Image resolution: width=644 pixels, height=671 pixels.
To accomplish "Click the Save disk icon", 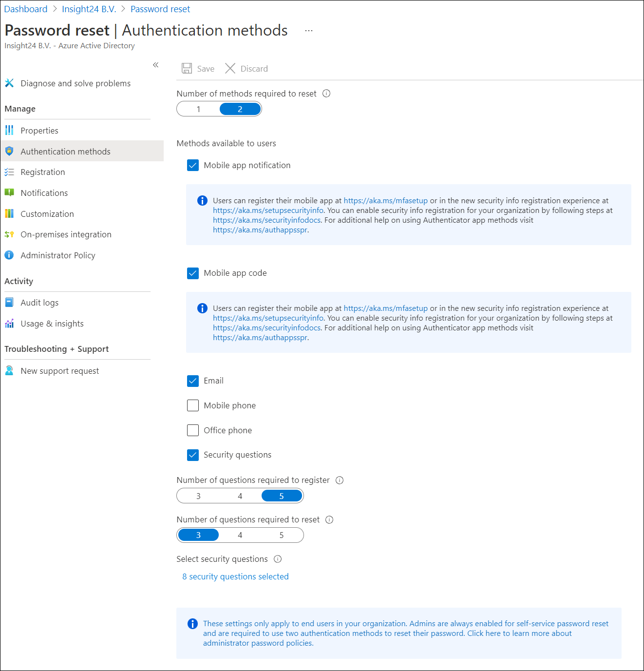I will click(187, 68).
